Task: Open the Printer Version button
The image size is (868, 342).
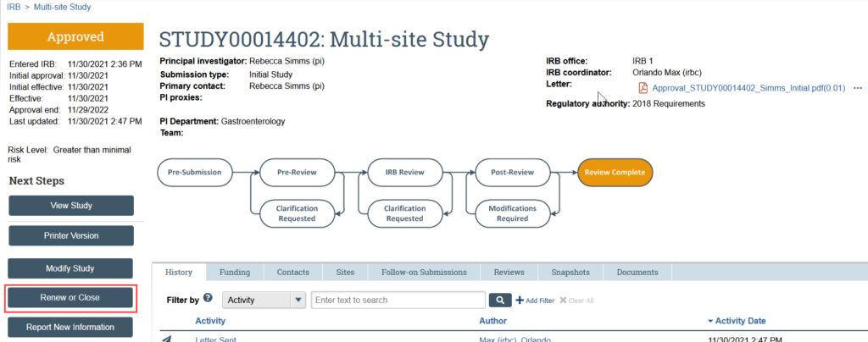Action: coord(71,235)
